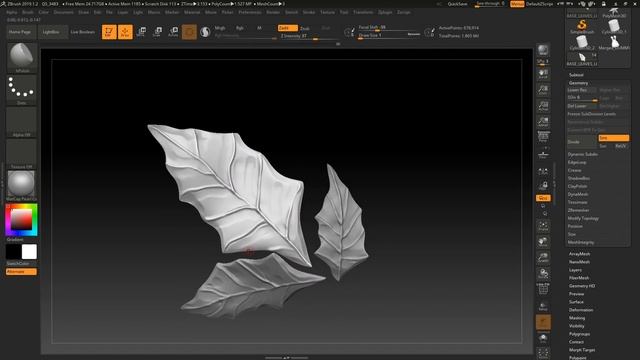Enable Mrgb

tap(220, 28)
